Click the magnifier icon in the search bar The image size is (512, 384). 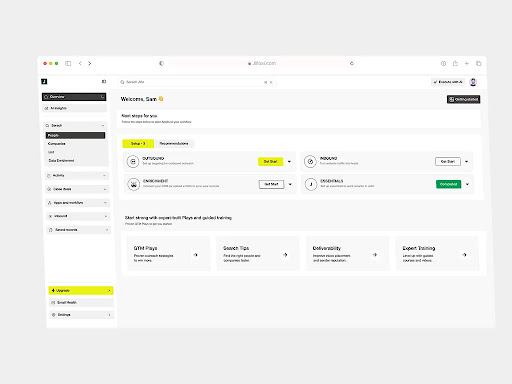click(x=122, y=82)
